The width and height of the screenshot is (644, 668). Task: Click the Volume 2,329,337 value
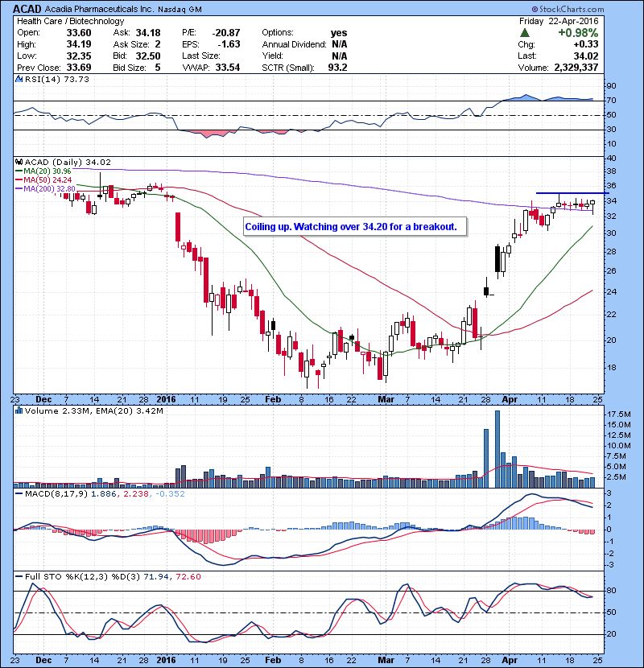point(576,68)
